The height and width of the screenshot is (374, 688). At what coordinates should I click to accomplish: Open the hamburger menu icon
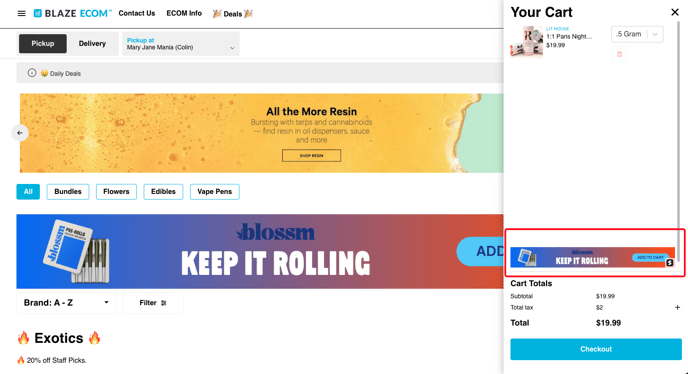pos(21,14)
